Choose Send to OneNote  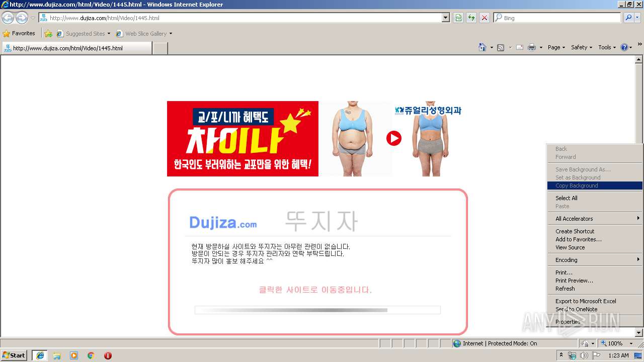pyautogui.click(x=595, y=309)
